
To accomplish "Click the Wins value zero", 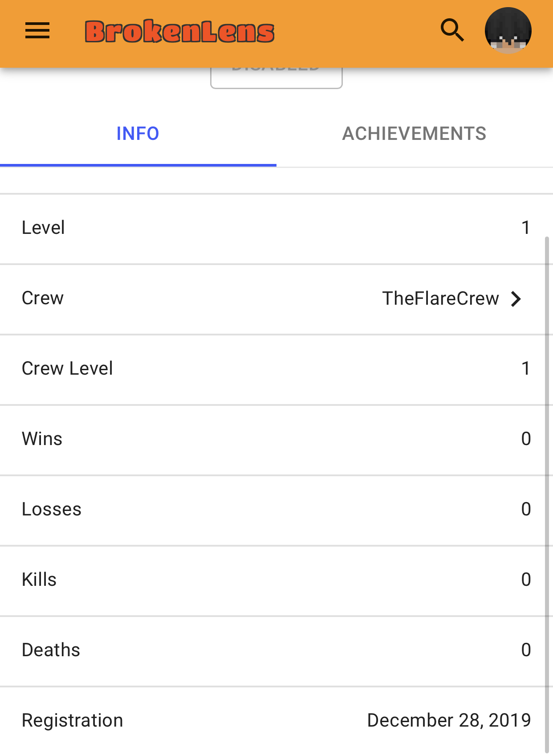I will pos(526,439).
